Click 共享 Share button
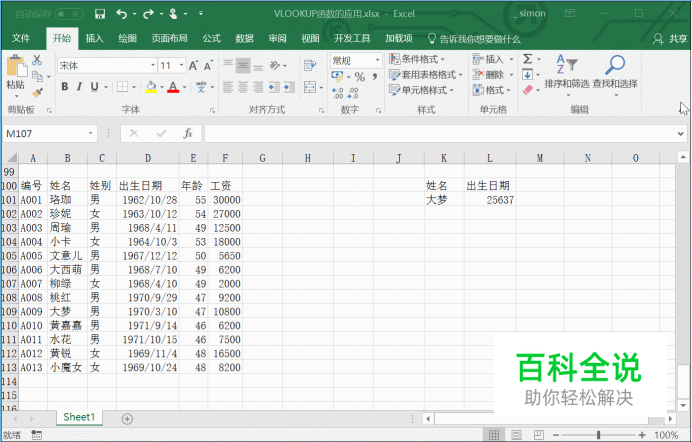The height and width of the screenshot is (442, 692). (x=670, y=39)
